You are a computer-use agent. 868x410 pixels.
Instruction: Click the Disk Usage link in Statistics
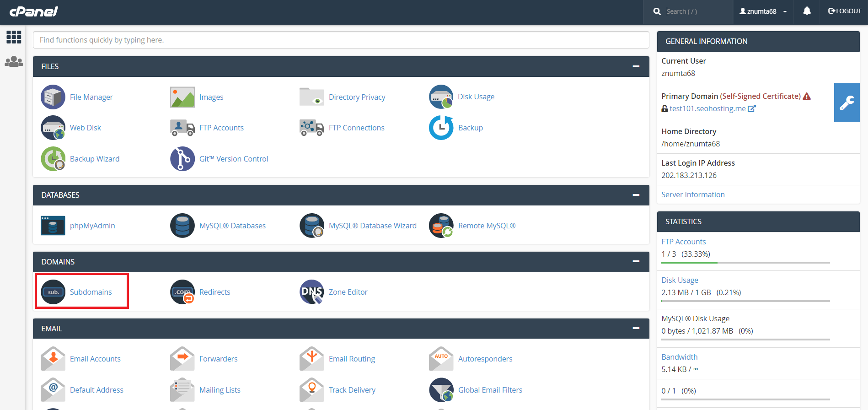pyautogui.click(x=680, y=280)
